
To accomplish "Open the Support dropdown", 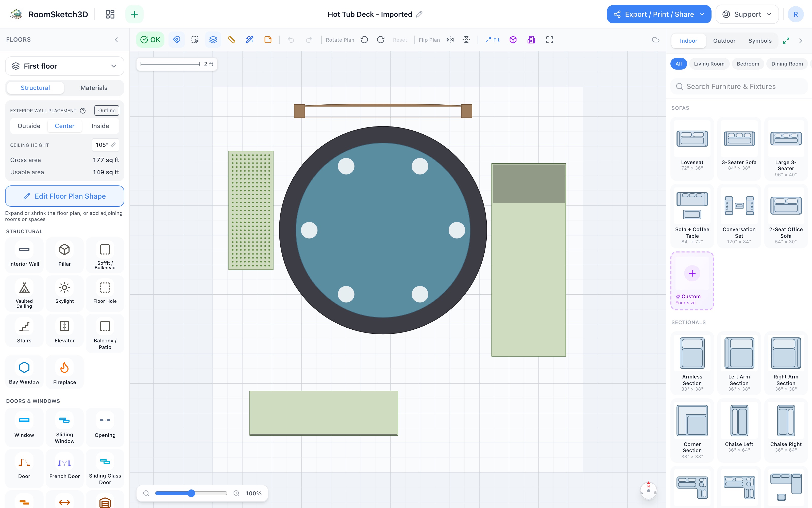I will click(747, 14).
